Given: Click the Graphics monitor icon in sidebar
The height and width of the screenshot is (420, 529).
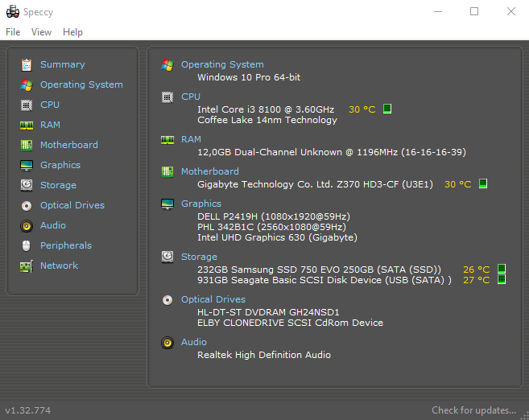Looking at the screenshot, I should point(27,166).
